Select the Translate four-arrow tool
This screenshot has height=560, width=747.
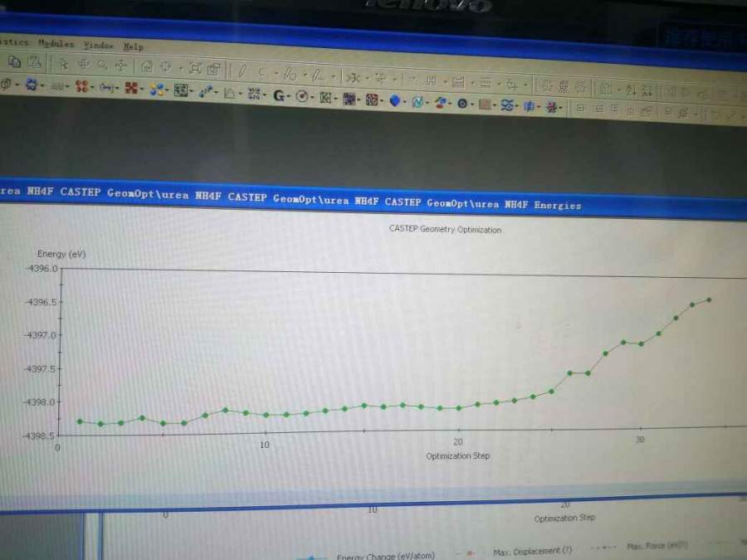pyautogui.click(x=121, y=66)
